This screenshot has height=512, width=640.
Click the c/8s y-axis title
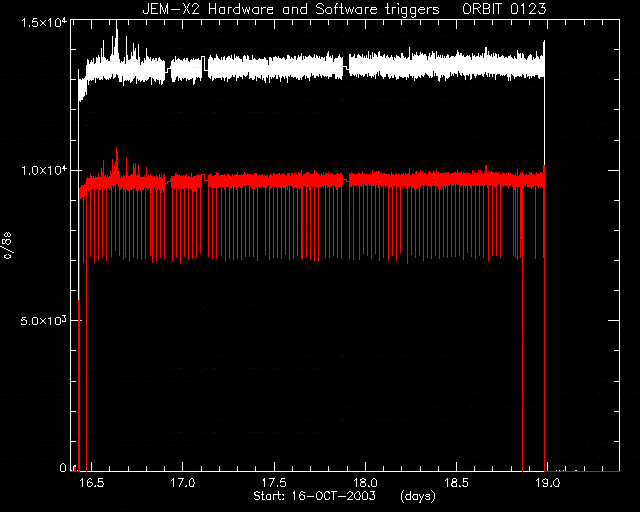pyautogui.click(x=8, y=245)
